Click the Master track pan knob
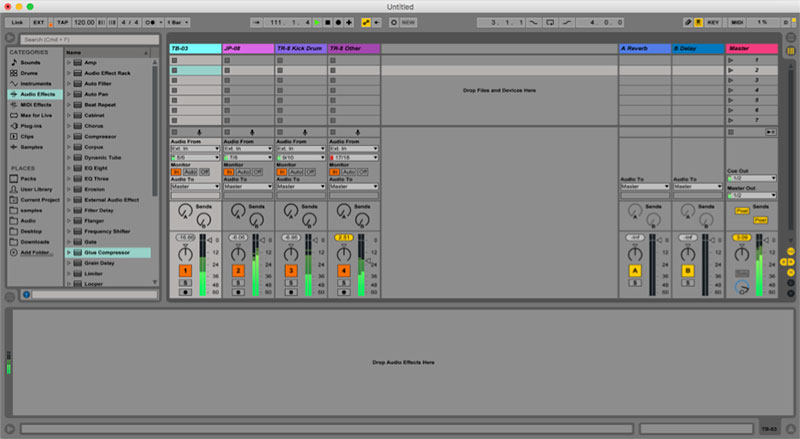800x439 pixels. (742, 254)
